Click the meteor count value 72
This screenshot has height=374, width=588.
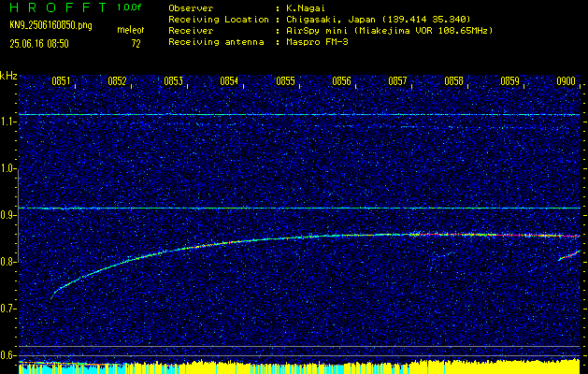136,44
